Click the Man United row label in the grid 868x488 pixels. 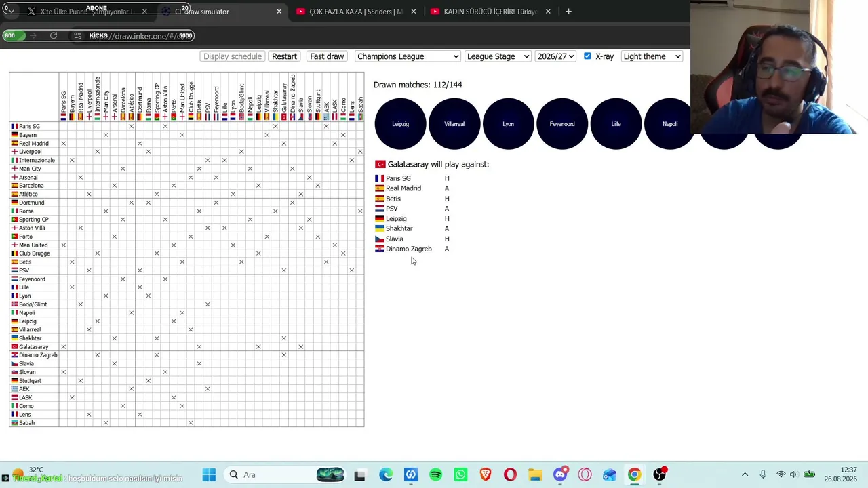coord(33,245)
